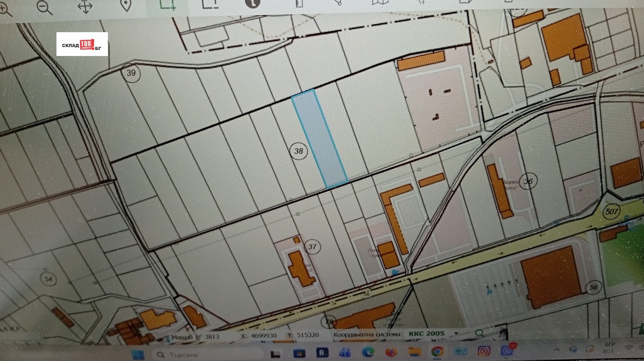
Task: Select the blue highlighted parcel on map
Action: 319,139
